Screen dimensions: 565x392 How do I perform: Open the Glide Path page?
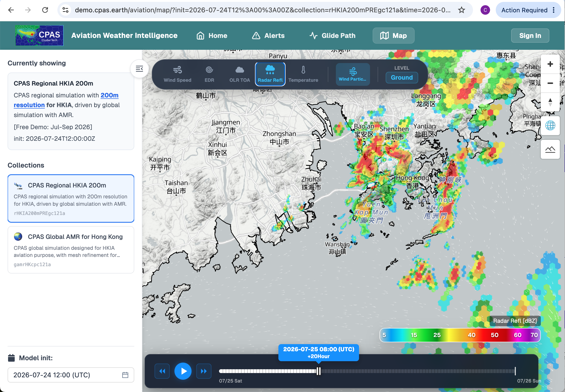[x=332, y=36]
